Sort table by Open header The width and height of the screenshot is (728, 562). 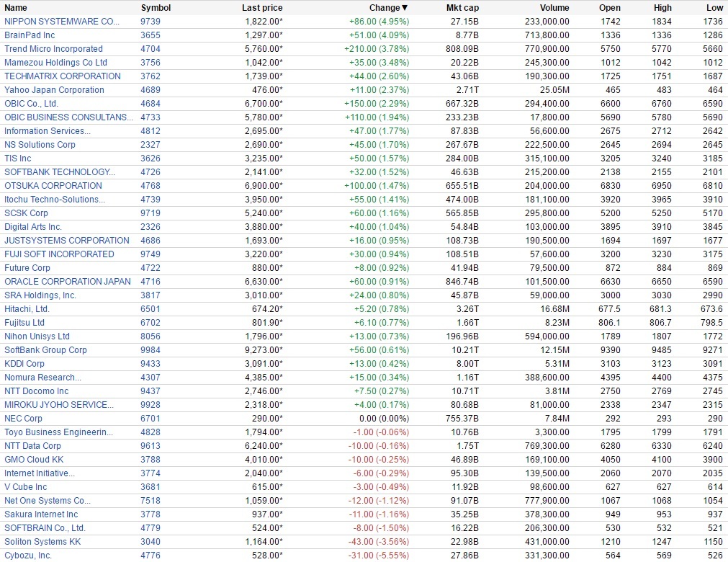click(610, 8)
